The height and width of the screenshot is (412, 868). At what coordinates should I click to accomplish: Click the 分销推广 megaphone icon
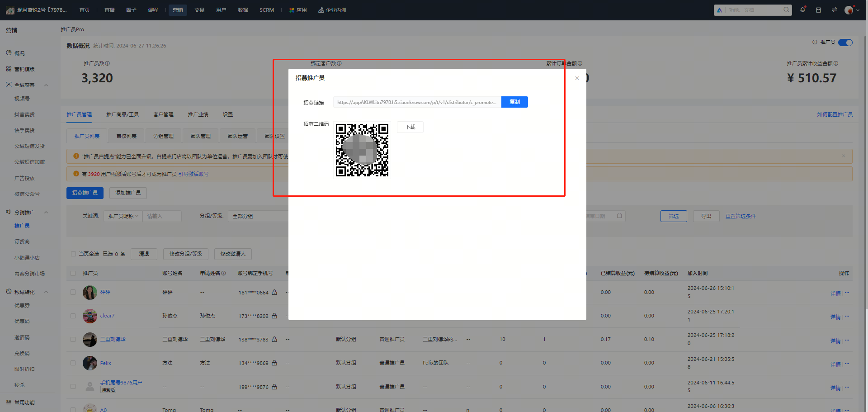coord(9,212)
